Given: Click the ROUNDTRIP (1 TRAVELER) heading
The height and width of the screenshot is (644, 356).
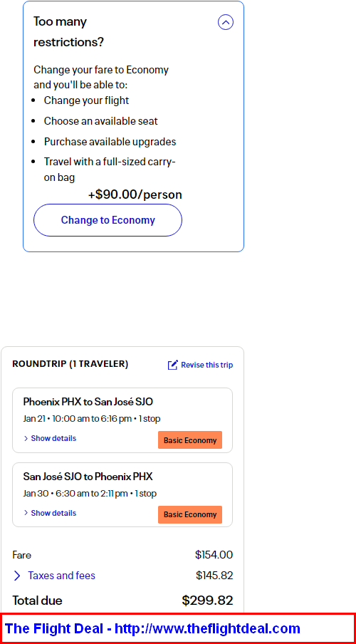Looking at the screenshot, I should [x=70, y=364].
